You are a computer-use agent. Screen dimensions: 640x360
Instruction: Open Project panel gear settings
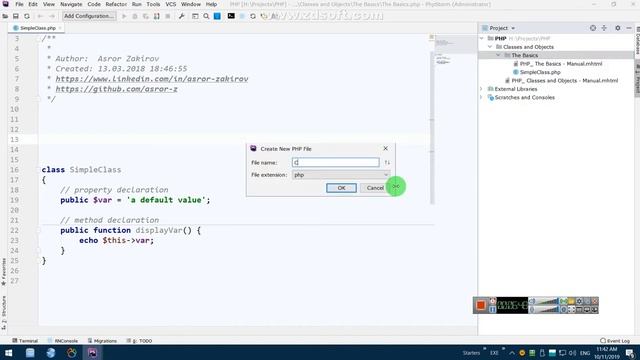pos(618,28)
